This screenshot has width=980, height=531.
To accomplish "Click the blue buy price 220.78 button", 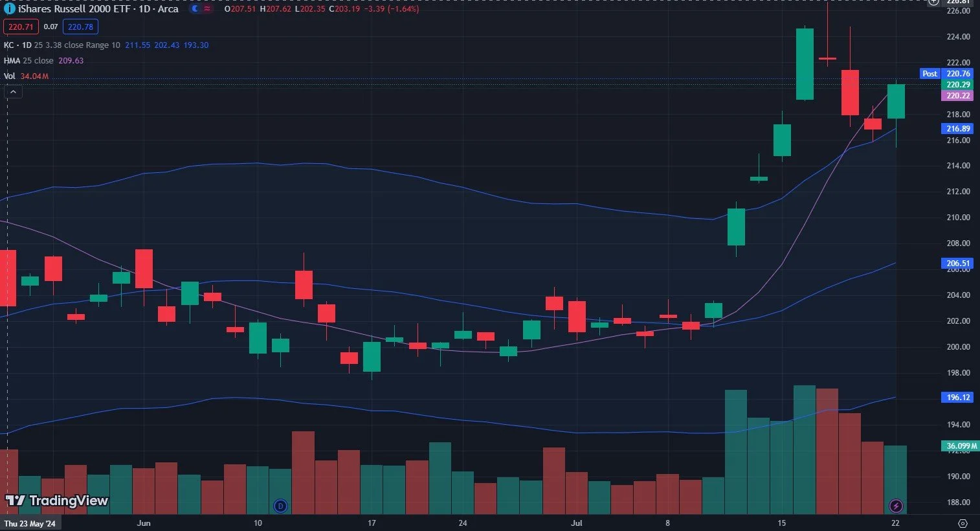I will [80, 27].
